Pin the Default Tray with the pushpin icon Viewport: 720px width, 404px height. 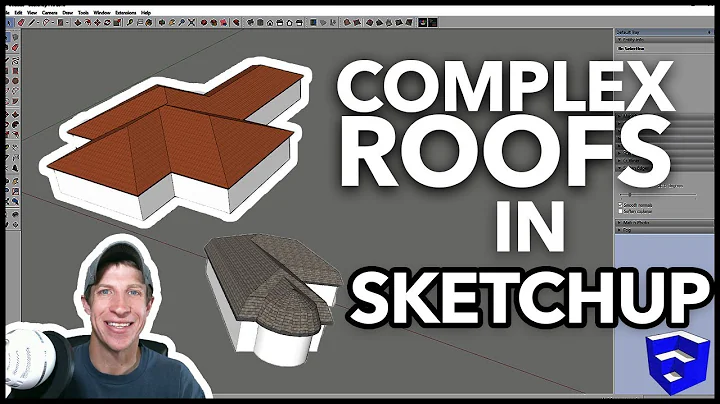coord(709,32)
